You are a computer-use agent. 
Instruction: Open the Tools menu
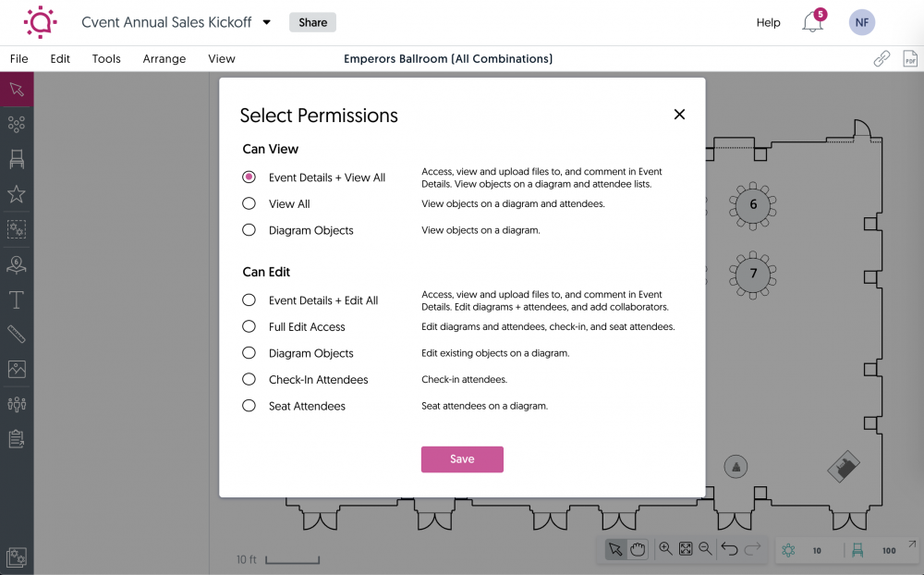106,59
